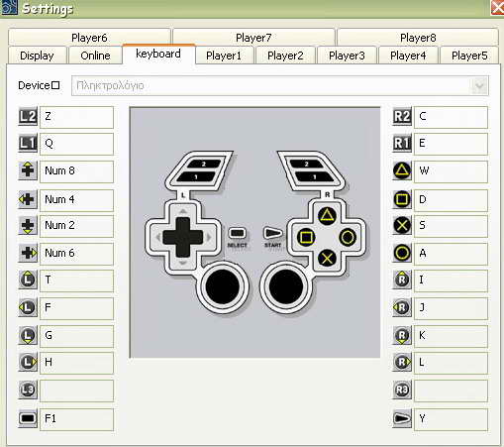Click the left stick up icon
The height and width of the screenshot is (447, 504).
(x=28, y=279)
